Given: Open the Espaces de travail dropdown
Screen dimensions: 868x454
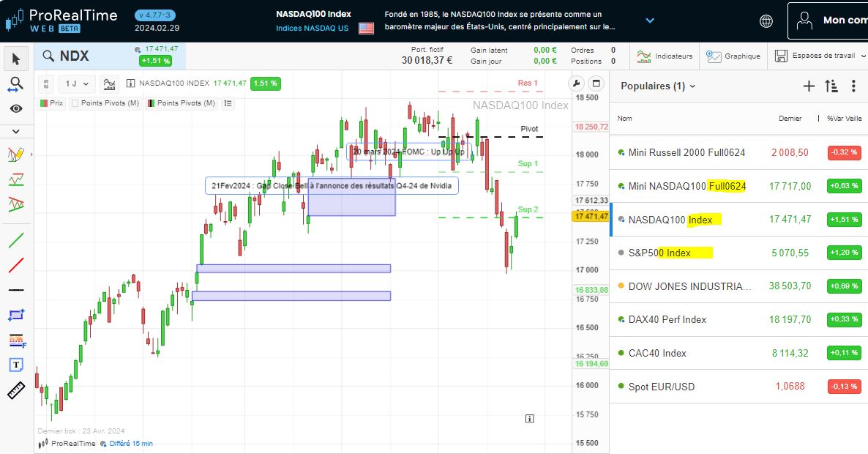Looking at the screenshot, I should coord(820,56).
